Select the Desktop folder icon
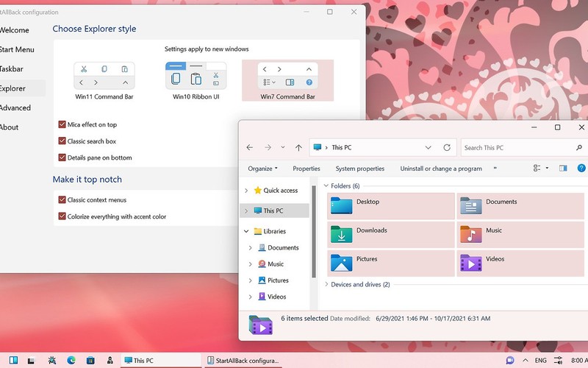The image size is (588, 368). pyautogui.click(x=341, y=206)
